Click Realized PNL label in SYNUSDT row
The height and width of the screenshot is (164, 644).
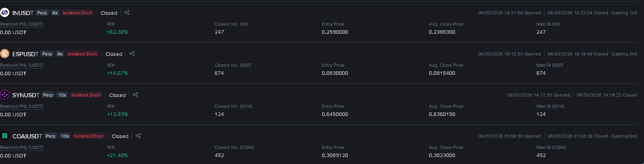coord(22,106)
